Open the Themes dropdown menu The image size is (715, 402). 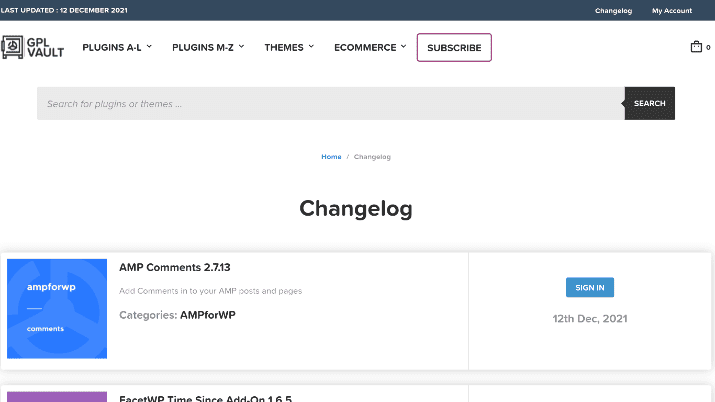290,47
